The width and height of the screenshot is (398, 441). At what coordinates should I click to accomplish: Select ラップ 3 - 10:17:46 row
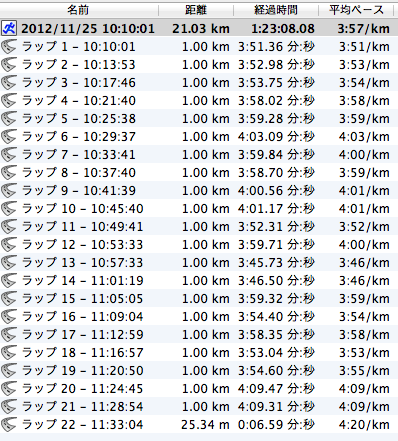point(199,83)
